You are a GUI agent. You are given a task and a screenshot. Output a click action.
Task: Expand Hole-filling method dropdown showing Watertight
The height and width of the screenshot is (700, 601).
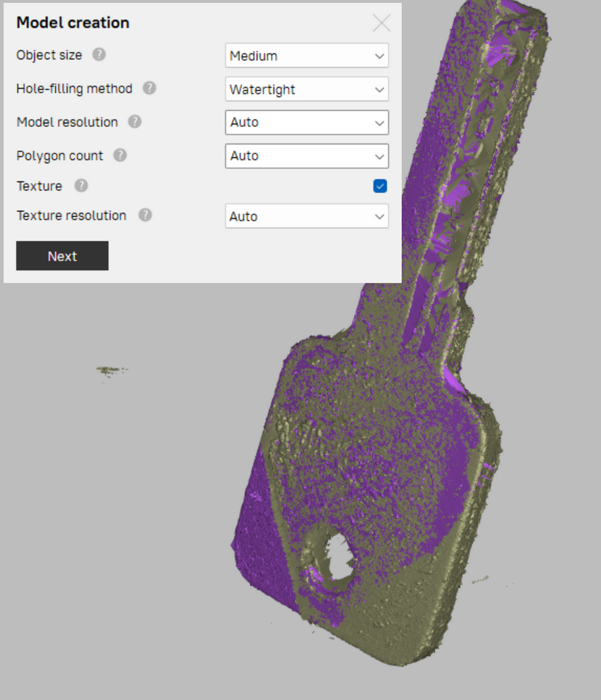[307, 89]
